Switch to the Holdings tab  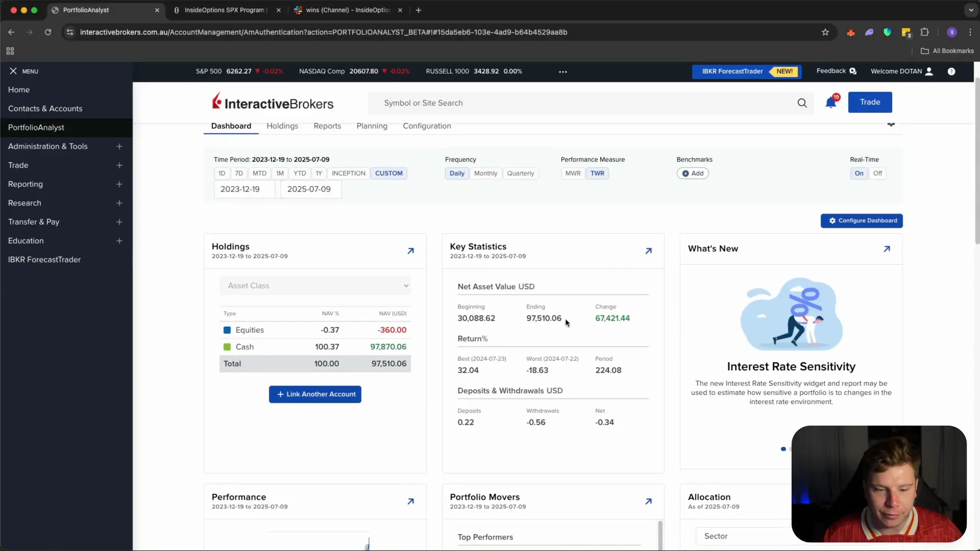point(282,126)
